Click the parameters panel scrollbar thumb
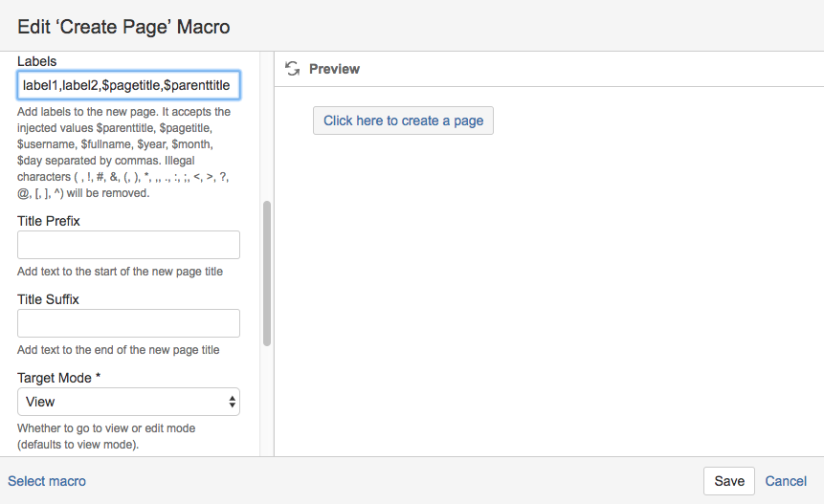 coord(267,273)
